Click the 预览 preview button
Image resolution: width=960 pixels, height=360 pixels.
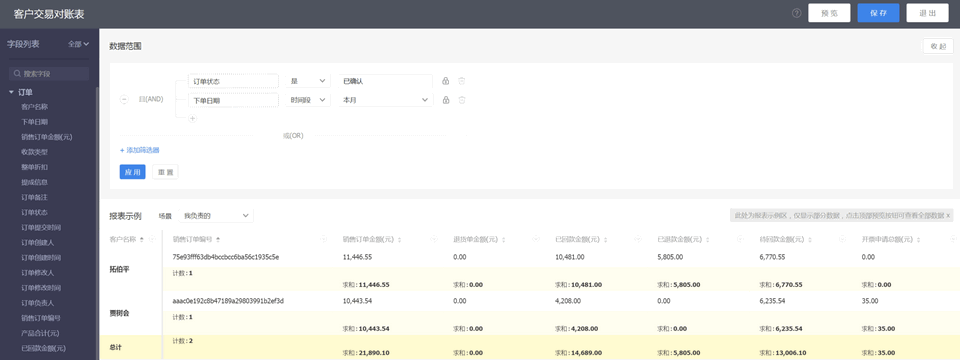click(829, 13)
